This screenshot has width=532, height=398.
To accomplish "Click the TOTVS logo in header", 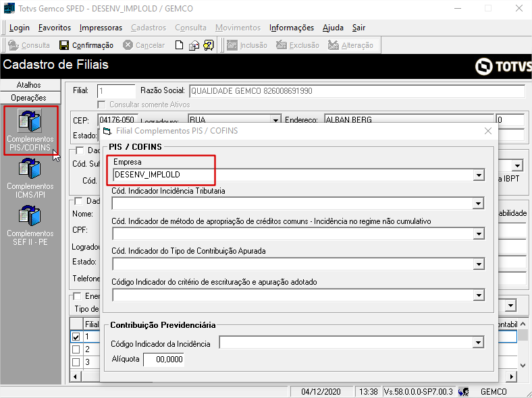I will click(x=503, y=66).
